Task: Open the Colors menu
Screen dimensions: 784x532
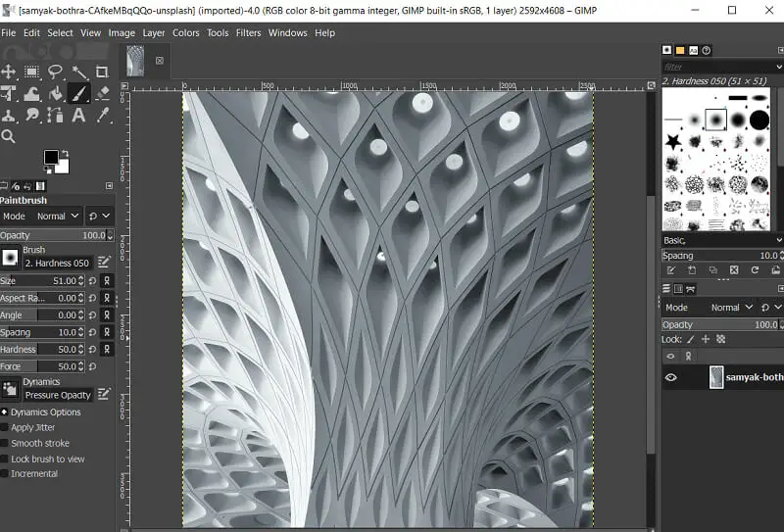Action: (185, 32)
